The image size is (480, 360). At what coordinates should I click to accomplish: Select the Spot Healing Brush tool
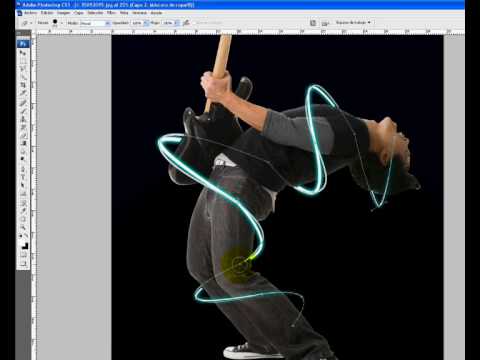[23, 103]
